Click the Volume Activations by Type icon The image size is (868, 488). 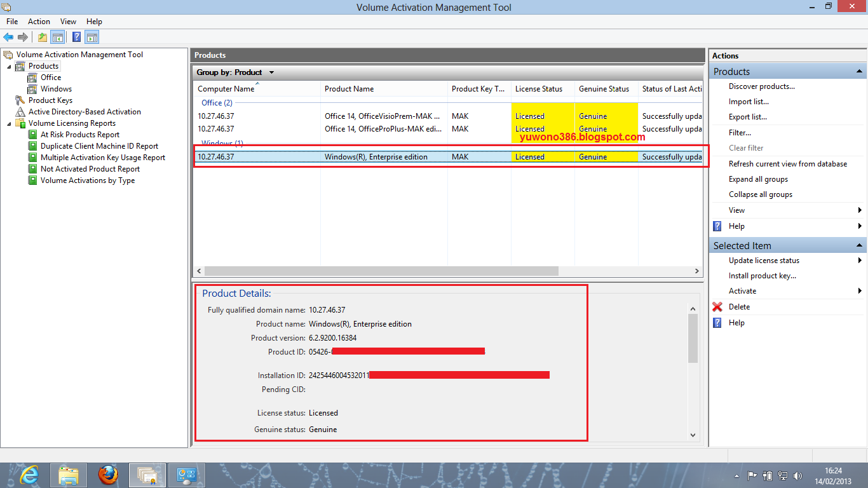(x=32, y=180)
